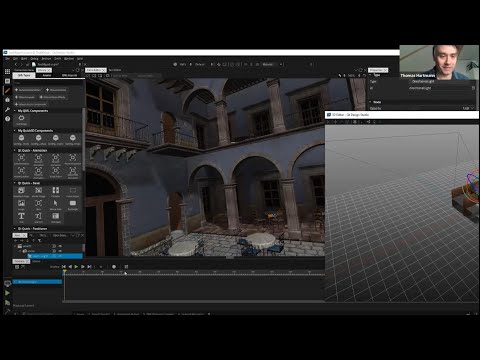Click the Build hammer icon
Screen dimensions: 480x360
7,312
